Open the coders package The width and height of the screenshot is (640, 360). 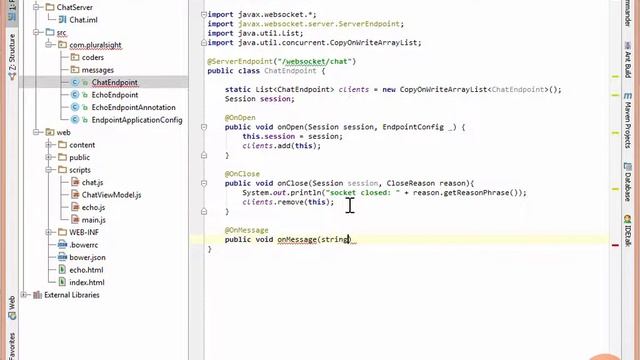[93, 57]
